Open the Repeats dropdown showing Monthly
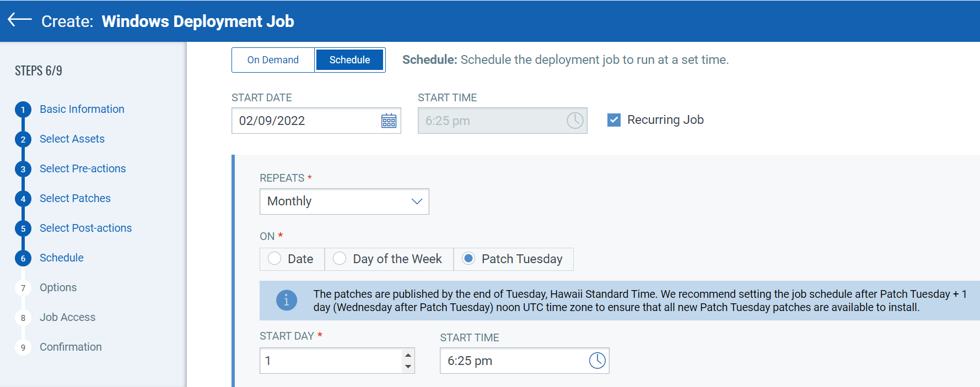980x387 pixels. point(344,201)
